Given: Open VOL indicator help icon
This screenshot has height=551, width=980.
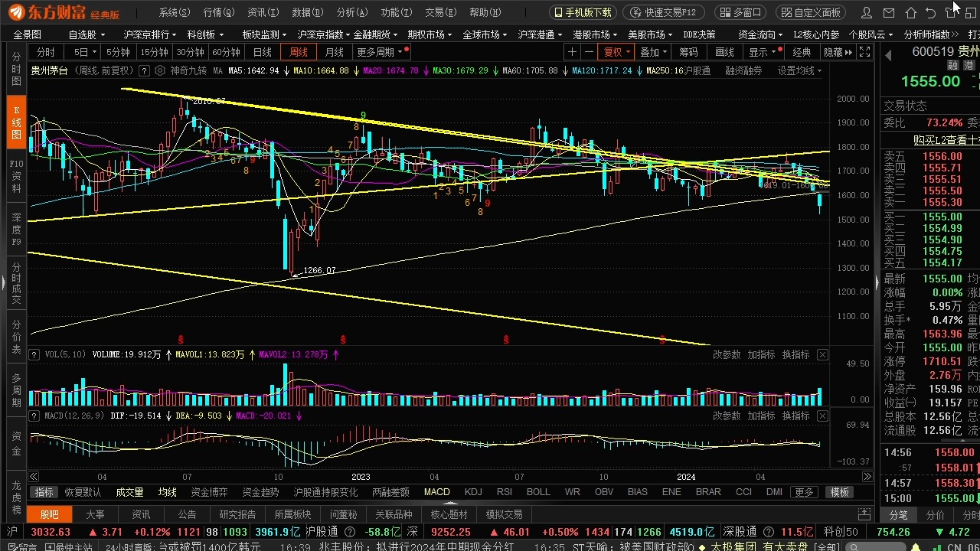Looking at the screenshot, I should 34,354.
